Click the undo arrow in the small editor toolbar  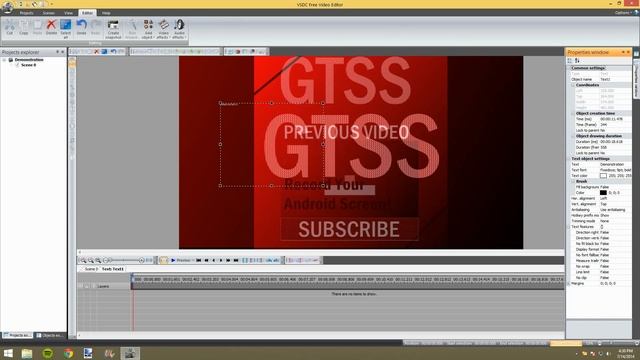113,51
